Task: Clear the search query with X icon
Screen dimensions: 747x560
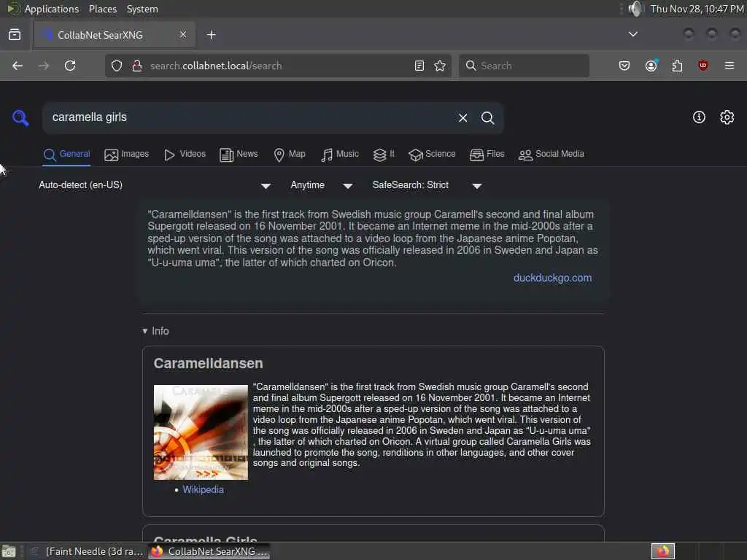Action: tap(462, 117)
